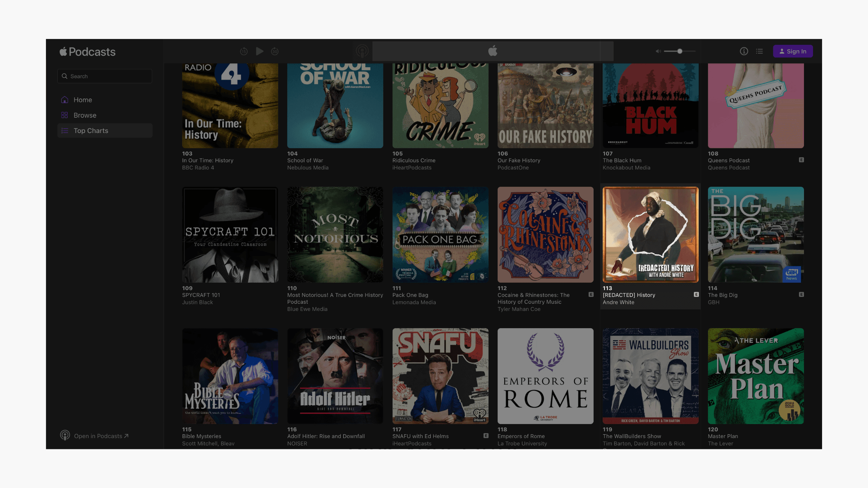Open the info circle icon
This screenshot has width=868, height=488.
(744, 51)
